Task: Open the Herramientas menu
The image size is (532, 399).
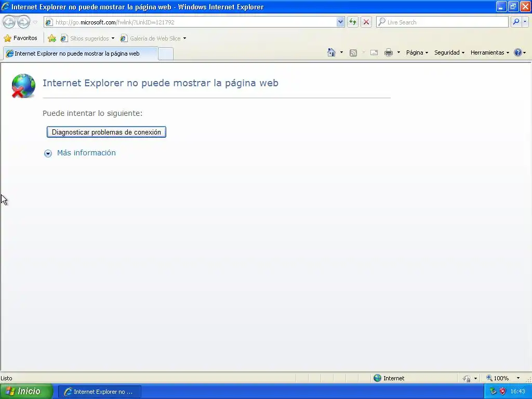Action: (489, 52)
